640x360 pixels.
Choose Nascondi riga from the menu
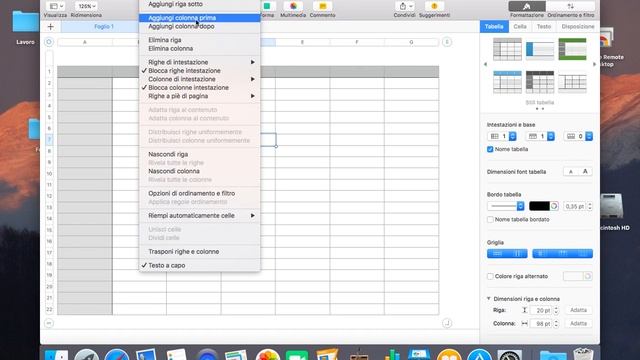[x=199, y=154]
